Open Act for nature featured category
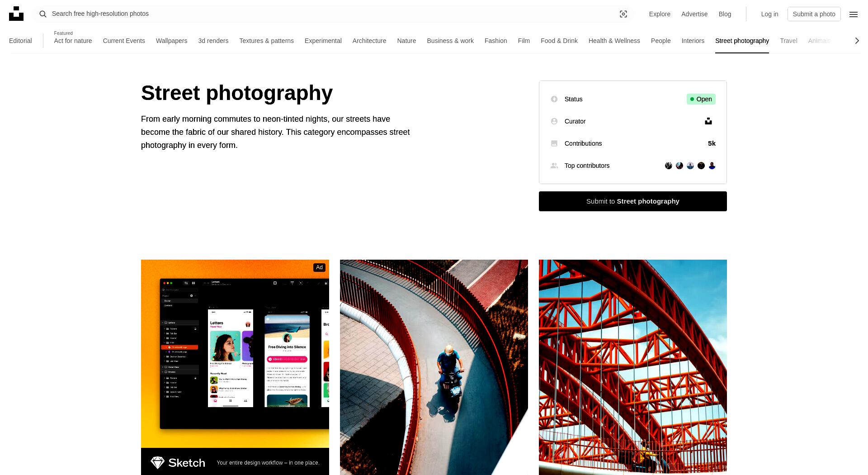 tap(73, 41)
